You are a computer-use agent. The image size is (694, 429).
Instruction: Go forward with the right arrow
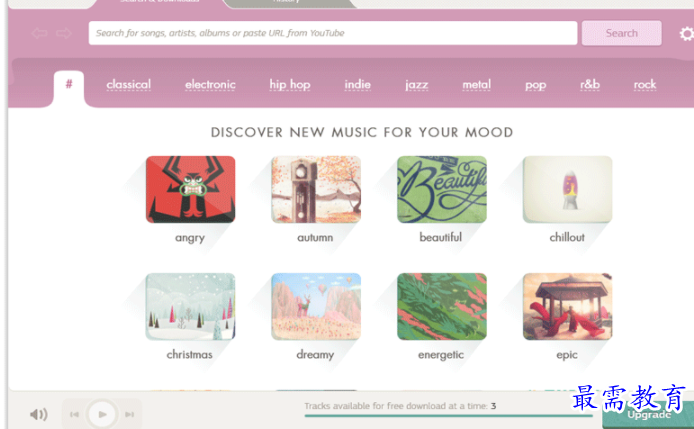tap(64, 33)
